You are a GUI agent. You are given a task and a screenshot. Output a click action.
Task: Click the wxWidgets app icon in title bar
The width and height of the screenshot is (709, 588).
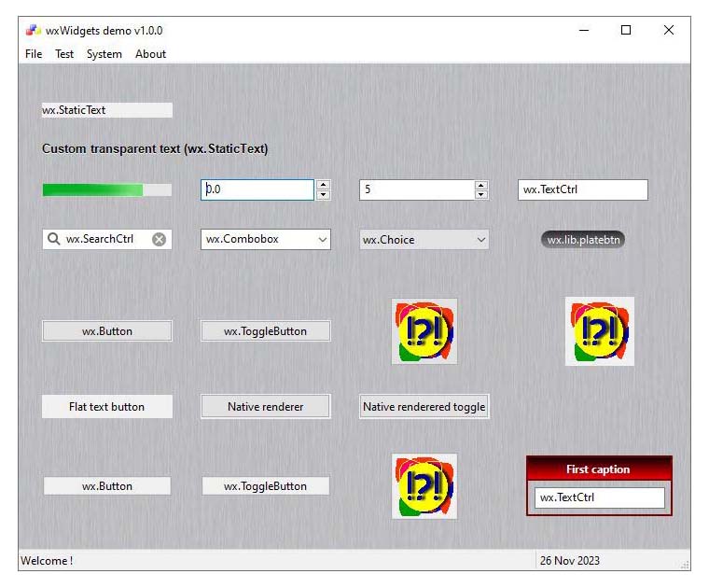(x=33, y=30)
